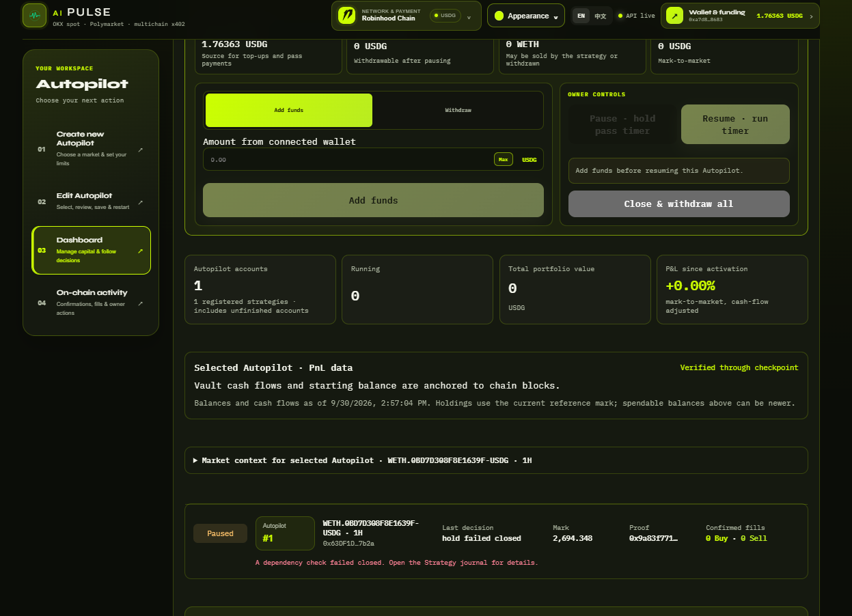852x616 pixels.
Task: Open the Dashboard step
Action: pos(91,251)
